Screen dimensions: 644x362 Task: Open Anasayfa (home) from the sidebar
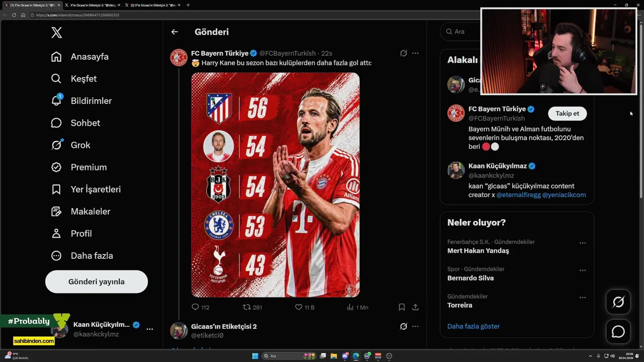point(79,56)
